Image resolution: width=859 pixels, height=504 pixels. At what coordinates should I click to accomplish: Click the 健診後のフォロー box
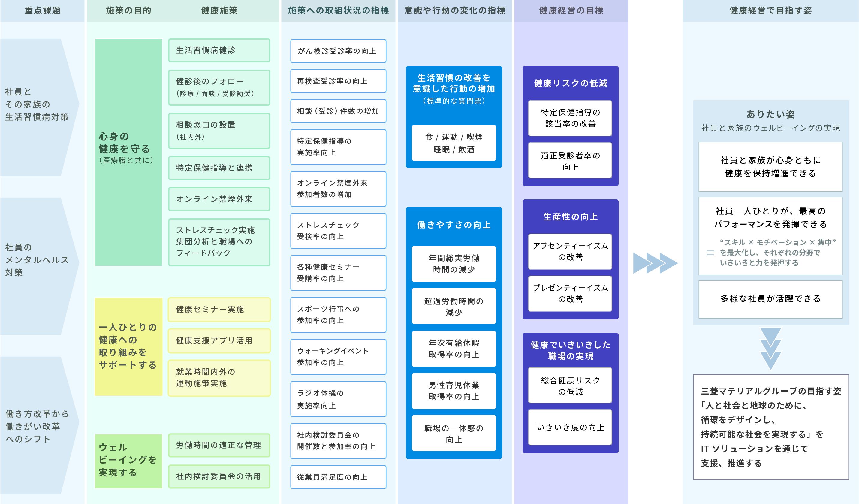219,88
